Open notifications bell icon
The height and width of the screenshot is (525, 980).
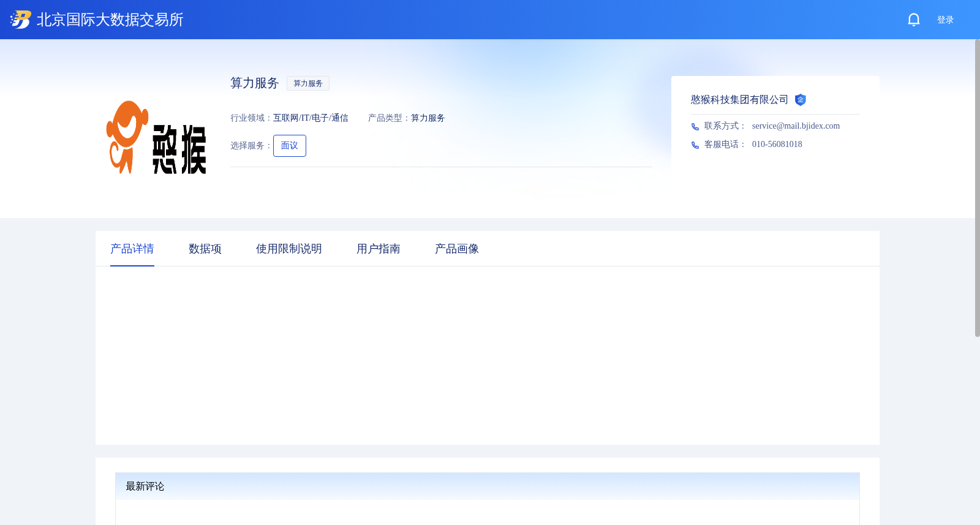914,20
